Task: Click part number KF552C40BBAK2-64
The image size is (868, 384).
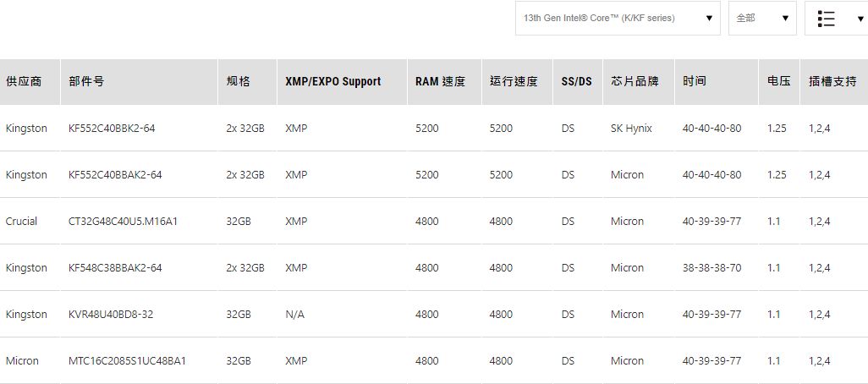Action: point(115,175)
